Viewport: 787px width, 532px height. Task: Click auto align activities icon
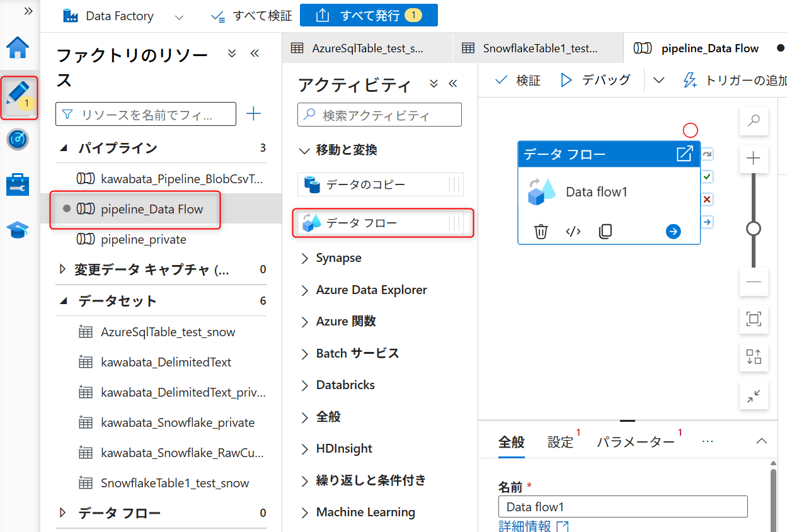pos(754,357)
